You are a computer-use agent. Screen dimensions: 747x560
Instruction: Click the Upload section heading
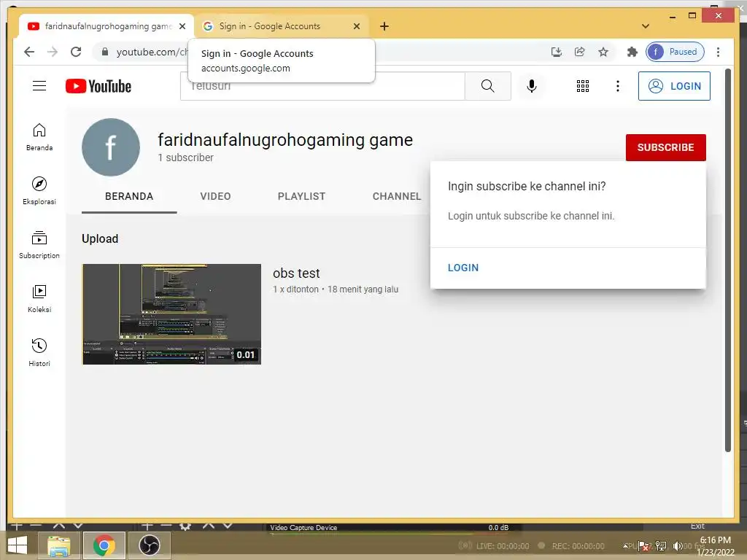click(99, 238)
